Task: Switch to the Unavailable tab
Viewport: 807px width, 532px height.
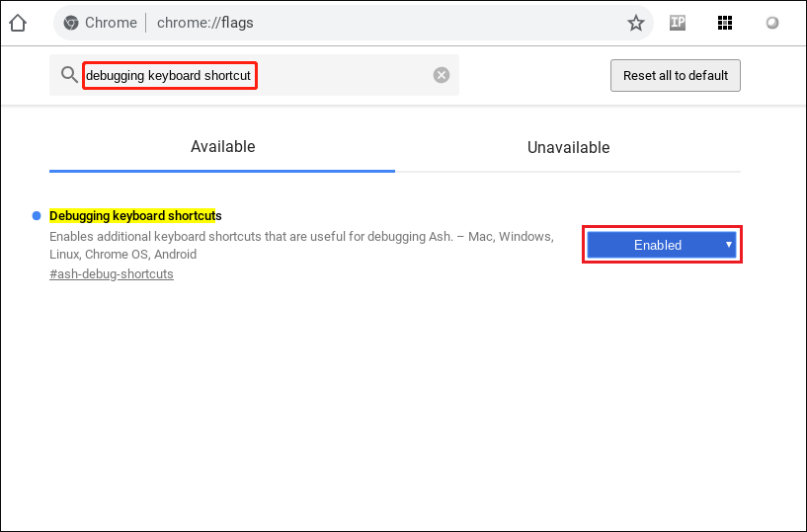Action: point(568,147)
